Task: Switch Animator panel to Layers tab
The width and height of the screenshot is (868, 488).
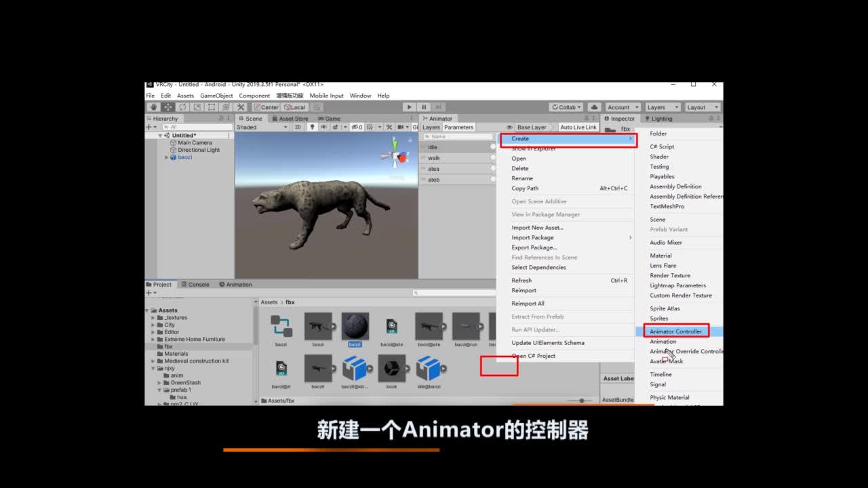Action: [x=431, y=127]
